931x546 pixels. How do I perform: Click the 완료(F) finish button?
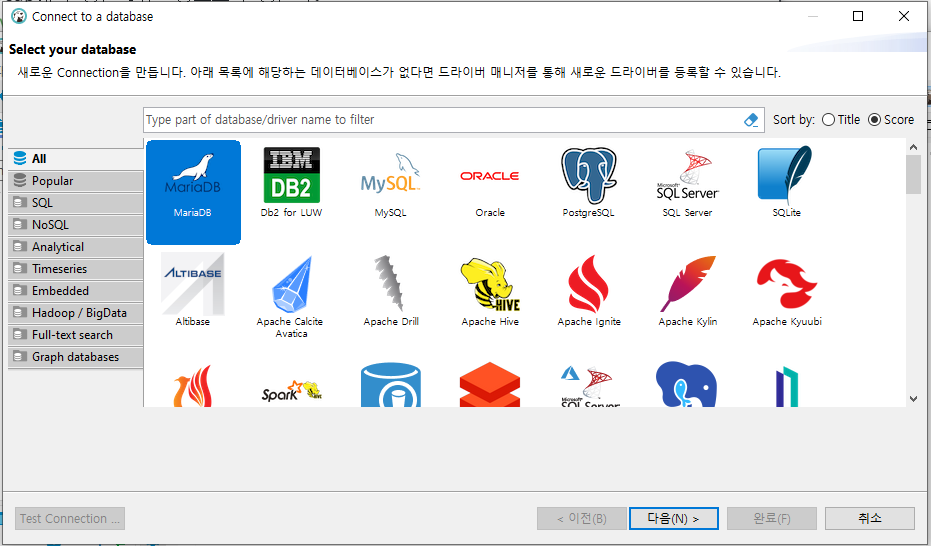pos(772,518)
